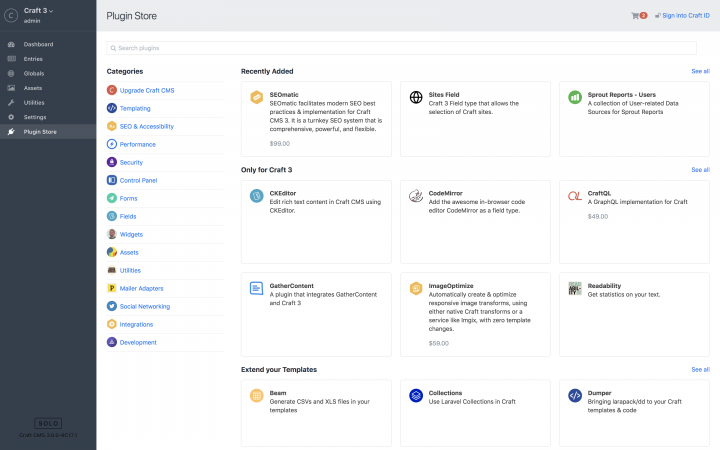The image size is (720, 450).
Task: Open the Templating category link
Action: click(x=135, y=108)
